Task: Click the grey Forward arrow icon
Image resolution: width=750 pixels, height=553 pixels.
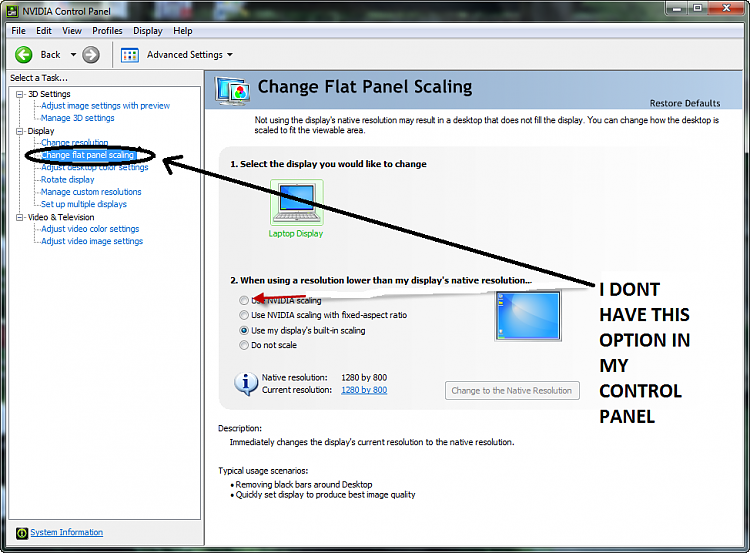Action: tap(91, 55)
